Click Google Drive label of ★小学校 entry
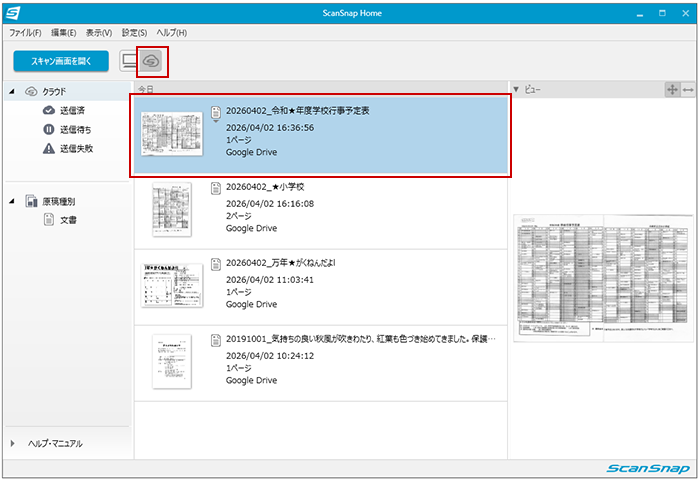The height and width of the screenshot is (480, 700). 251,228
